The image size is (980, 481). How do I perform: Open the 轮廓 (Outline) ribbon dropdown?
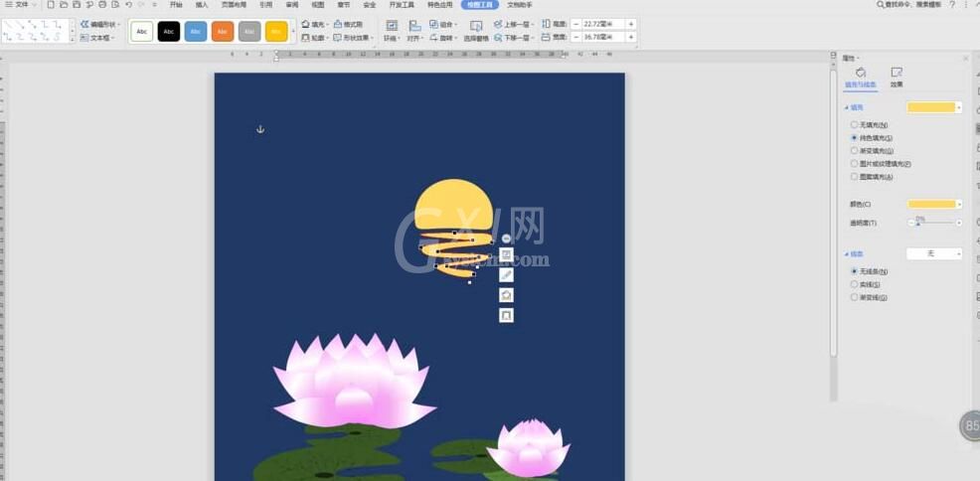coord(315,38)
